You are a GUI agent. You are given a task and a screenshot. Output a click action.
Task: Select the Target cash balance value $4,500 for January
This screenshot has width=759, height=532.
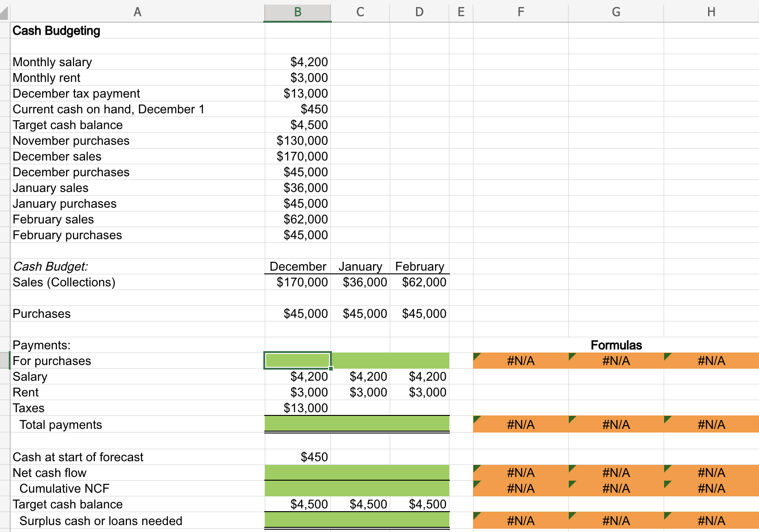[x=361, y=504]
